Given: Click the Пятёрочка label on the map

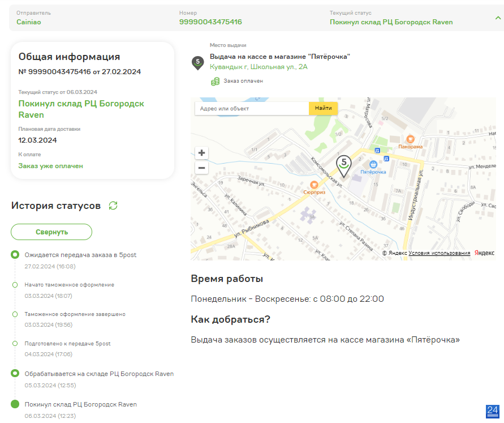Looking at the screenshot, I should click(373, 172).
